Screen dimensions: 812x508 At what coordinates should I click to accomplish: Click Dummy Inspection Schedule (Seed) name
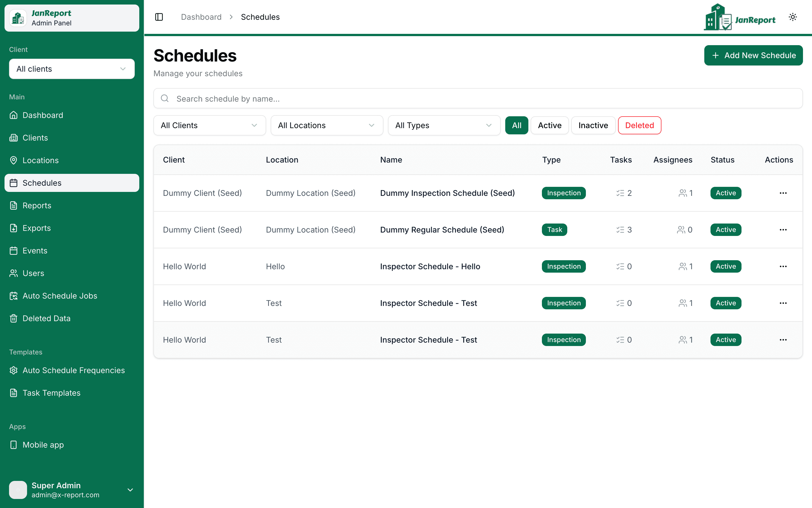[x=447, y=193]
